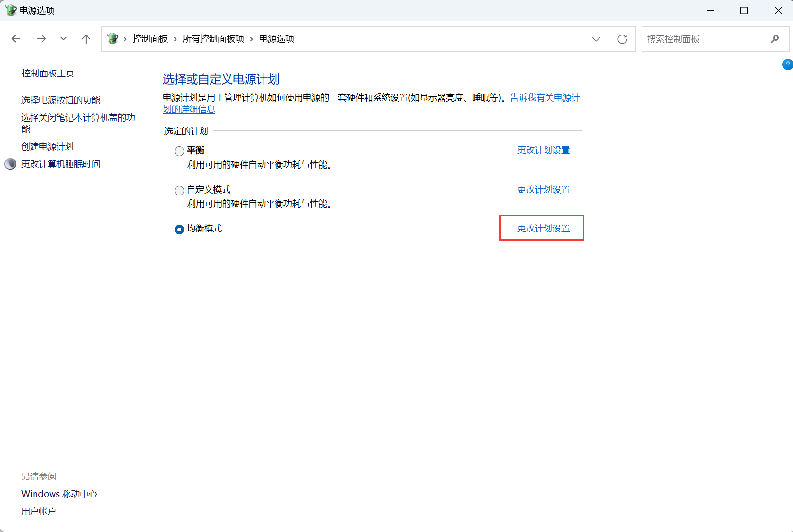Click 更改计划设置 for 均衡模式 plan

tap(544, 229)
